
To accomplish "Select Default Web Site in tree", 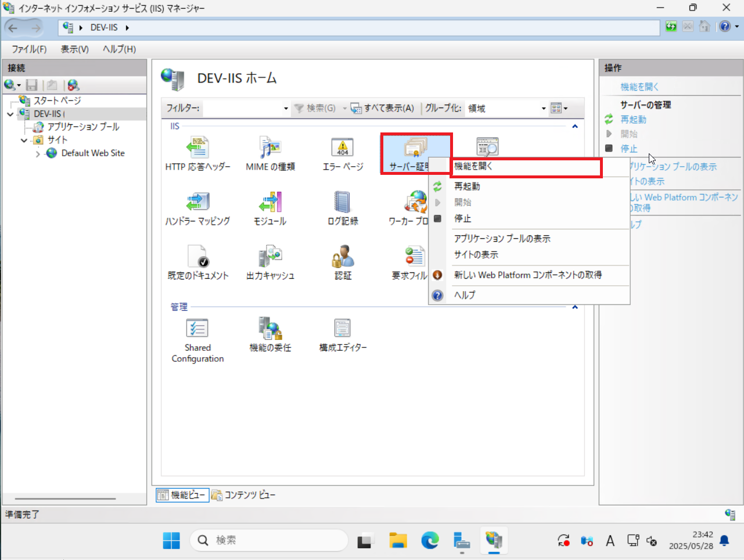I will tap(93, 153).
